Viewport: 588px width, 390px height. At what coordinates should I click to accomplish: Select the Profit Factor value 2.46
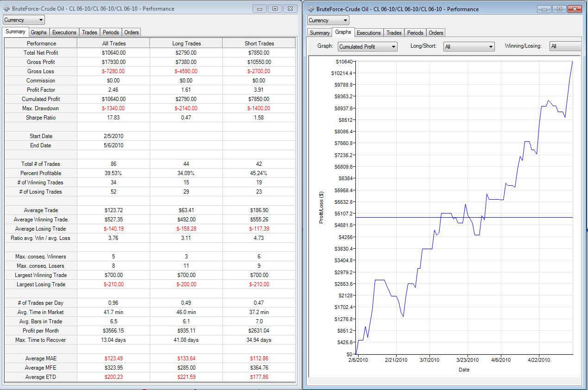point(114,90)
